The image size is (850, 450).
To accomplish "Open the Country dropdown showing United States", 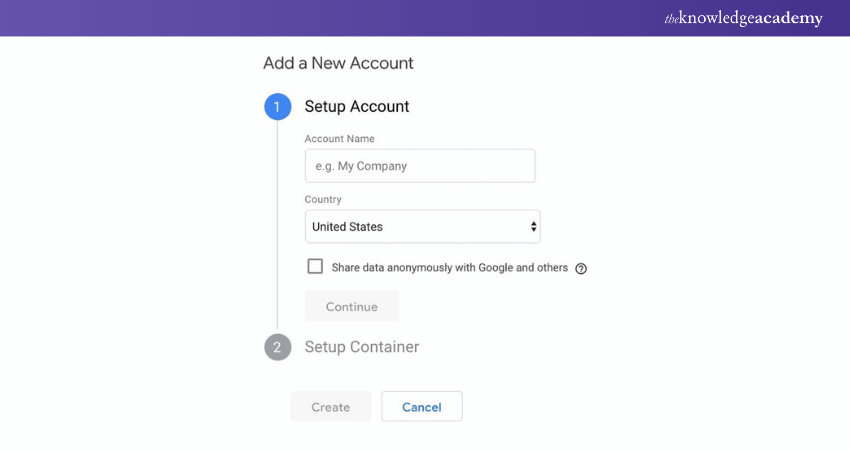I will [x=420, y=227].
